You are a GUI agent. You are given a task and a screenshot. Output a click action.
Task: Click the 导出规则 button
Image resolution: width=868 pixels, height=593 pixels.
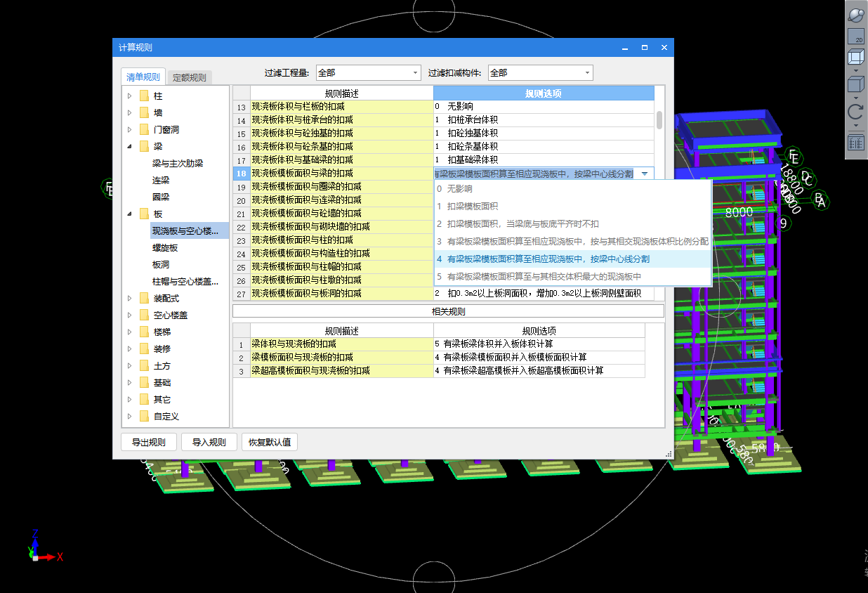(x=148, y=442)
